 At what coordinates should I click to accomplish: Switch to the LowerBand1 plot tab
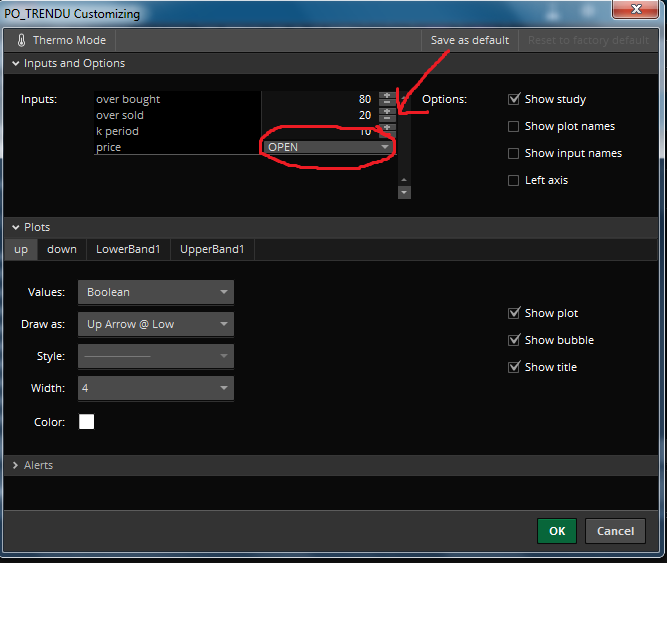[128, 249]
